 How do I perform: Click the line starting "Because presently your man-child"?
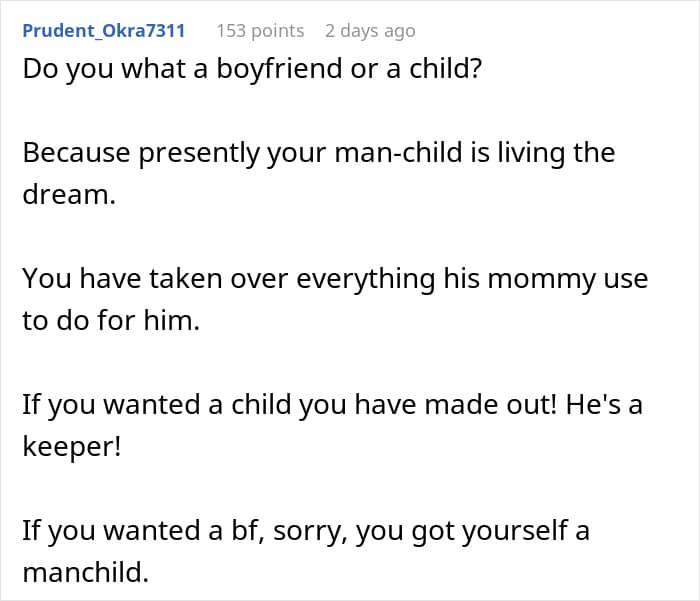click(319, 153)
